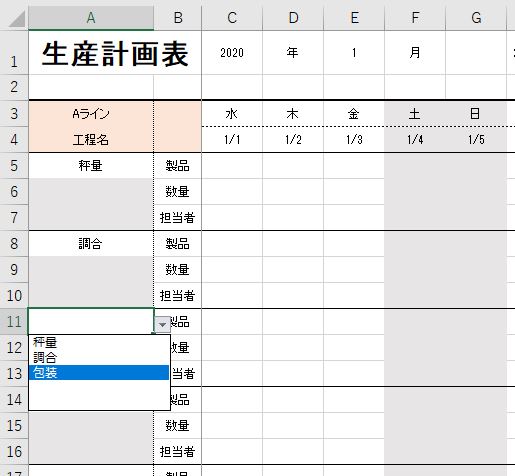This screenshot has width=515, height=476.
Task: Select row 11 header
Action: click(14, 322)
